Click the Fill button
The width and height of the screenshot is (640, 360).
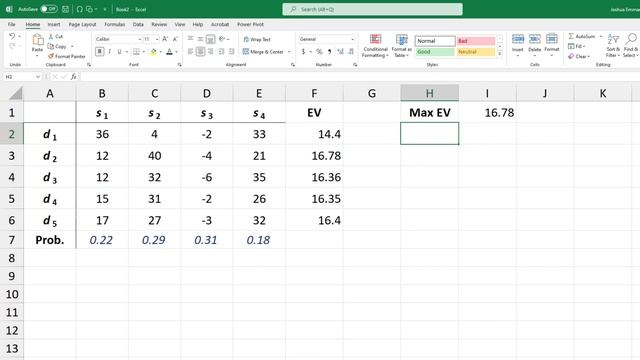point(576,46)
